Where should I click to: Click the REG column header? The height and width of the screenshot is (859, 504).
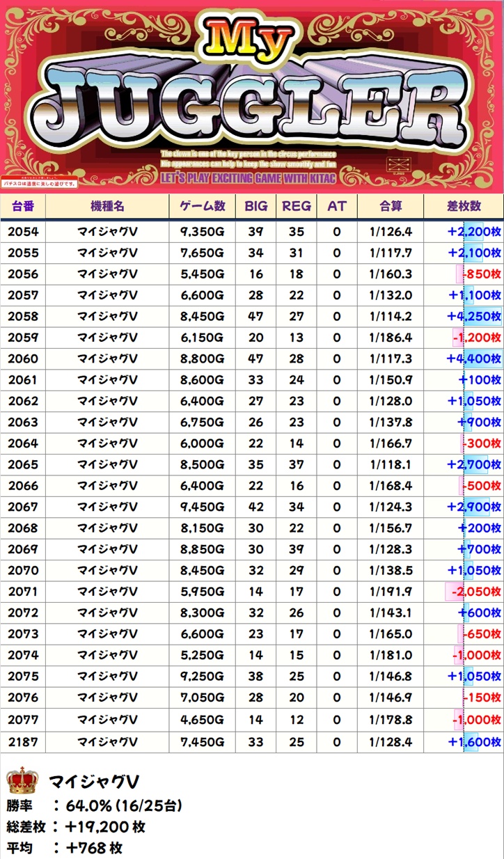pos(297,207)
